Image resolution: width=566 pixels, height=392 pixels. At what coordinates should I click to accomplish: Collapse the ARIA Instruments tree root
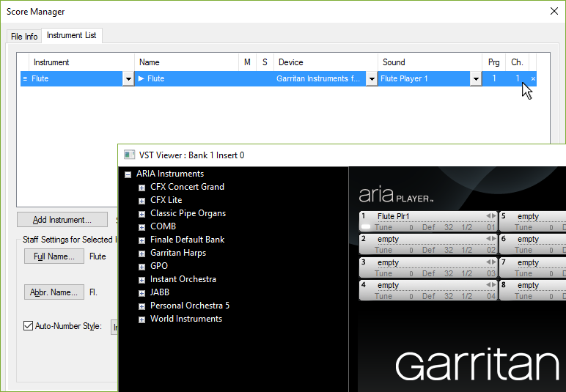coord(128,174)
